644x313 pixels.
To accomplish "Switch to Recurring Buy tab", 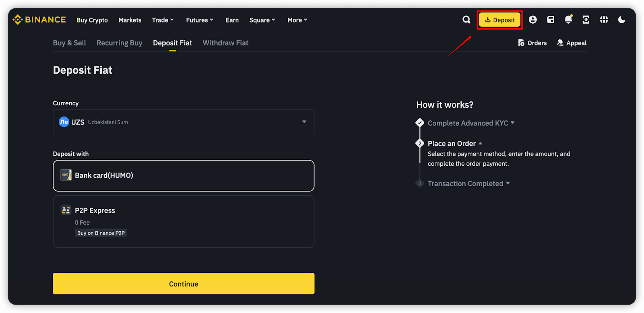I will click(x=119, y=43).
